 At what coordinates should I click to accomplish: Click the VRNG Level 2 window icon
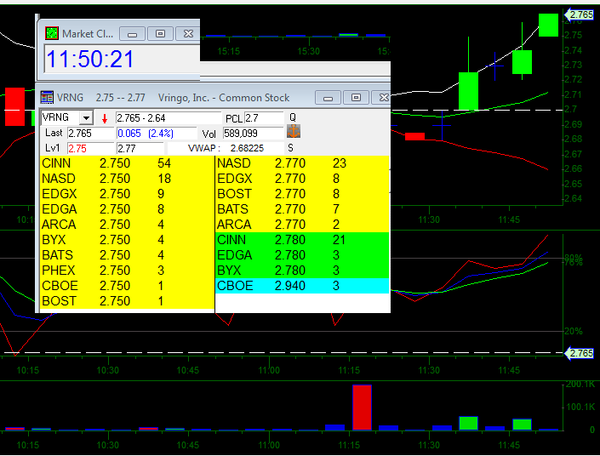(x=48, y=98)
